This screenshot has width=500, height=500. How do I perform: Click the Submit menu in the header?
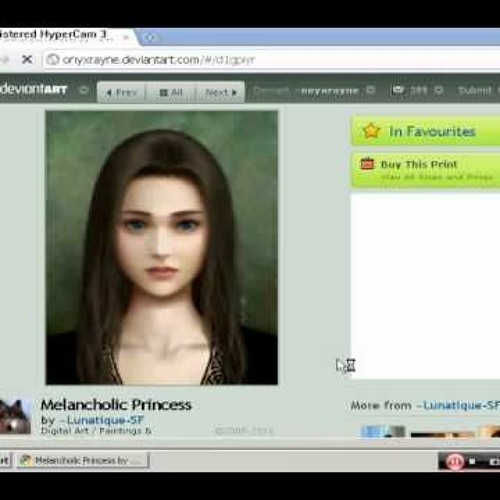pyautogui.click(x=475, y=90)
